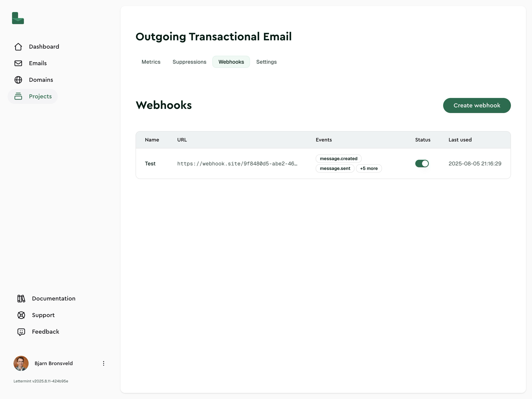Viewport: 532px width, 399px height.
Task: Click the message.created event badge
Action: click(x=338, y=159)
